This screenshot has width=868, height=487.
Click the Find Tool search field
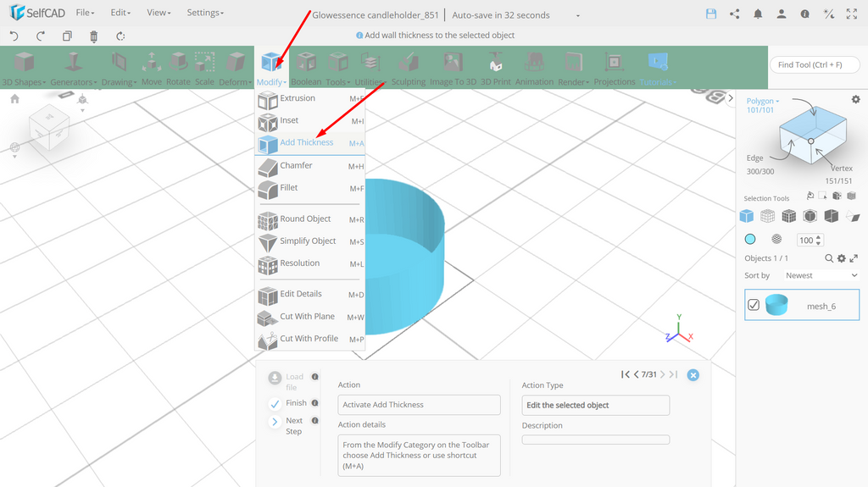pyautogui.click(x=815, y=64)
